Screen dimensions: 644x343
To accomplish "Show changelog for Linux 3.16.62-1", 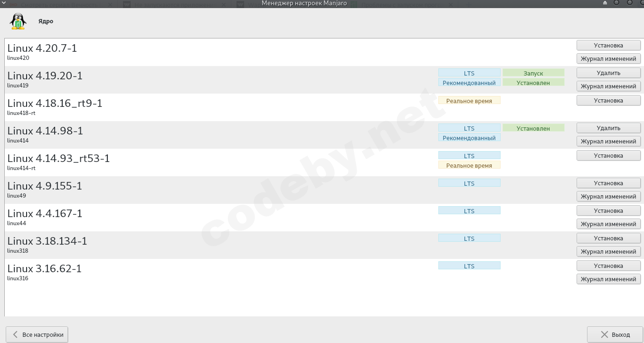I will [608, 279].
